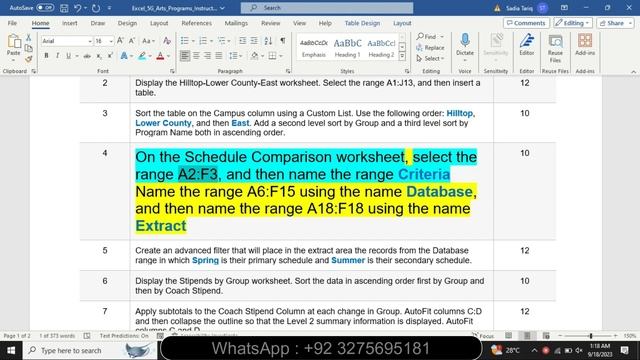Toggle the AutoSave switch
This screenshot has width=640, height=360.
pyautogui.click(x=45, y=8)
